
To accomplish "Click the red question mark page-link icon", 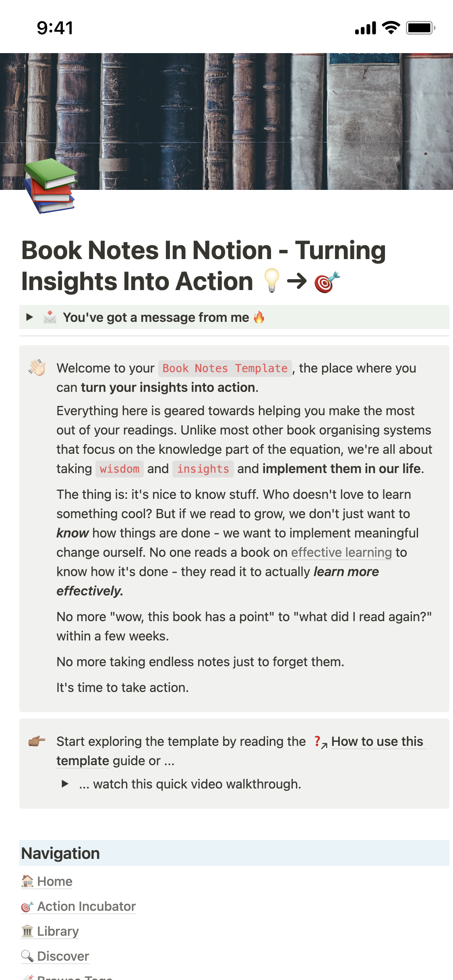I will pos(320,741).
